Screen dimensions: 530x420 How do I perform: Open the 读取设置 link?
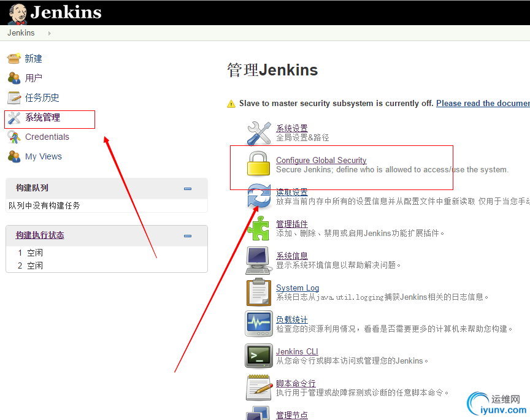click(x=292, y=192)
